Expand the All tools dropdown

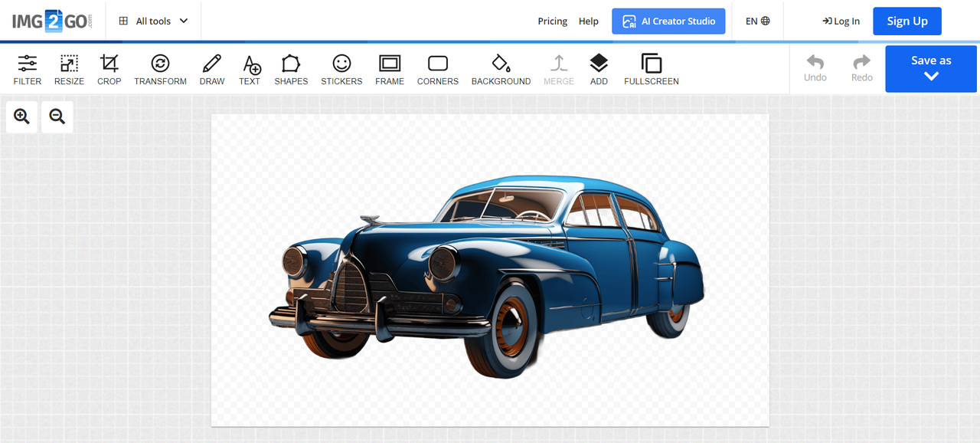153,21
